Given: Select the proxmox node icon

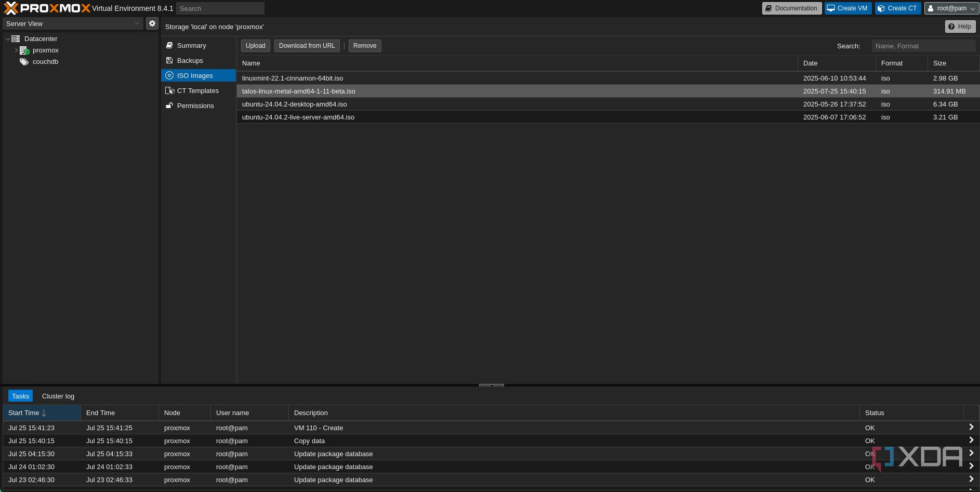Looking at the screenshot, I should click(24, 50).
